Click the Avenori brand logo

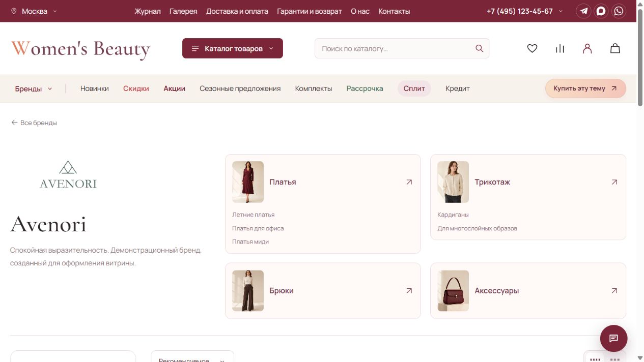point(68,174)
